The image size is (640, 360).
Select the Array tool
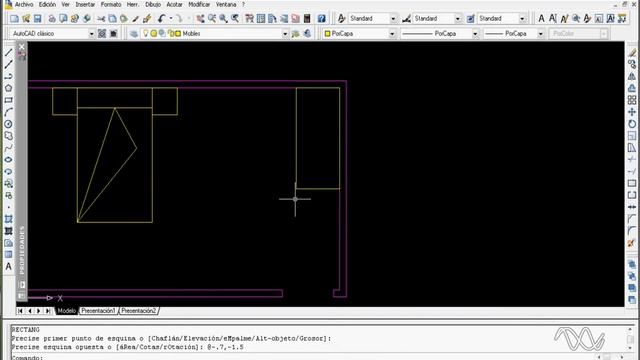[632, 100]
